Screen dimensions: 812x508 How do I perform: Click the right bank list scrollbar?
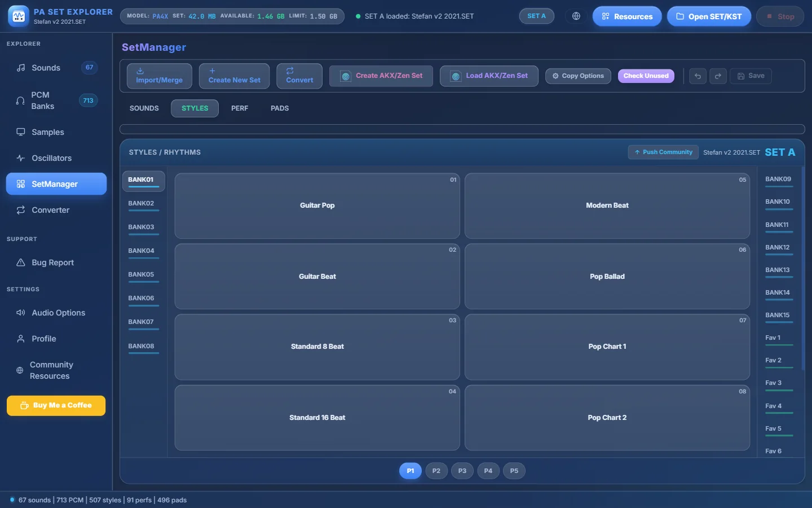point(803,269)
